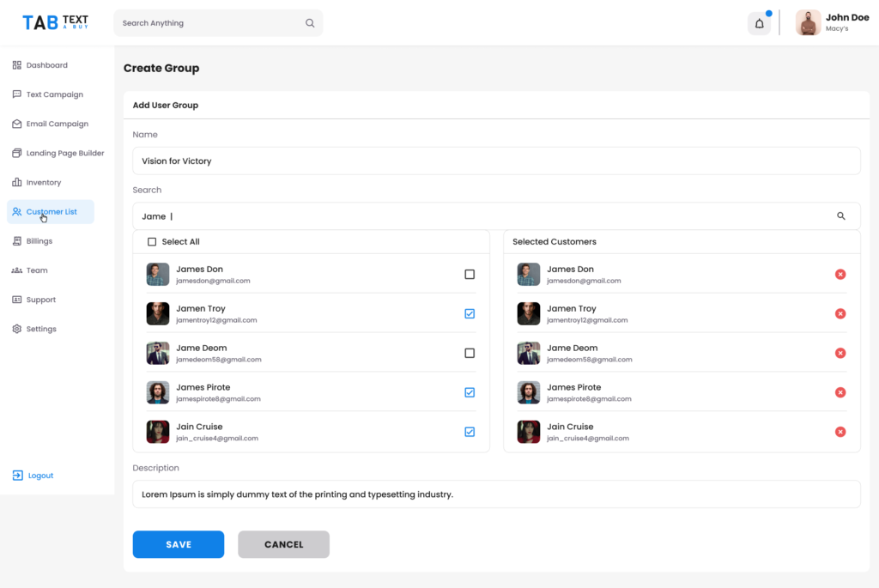The height and width of the screenshot is (588, 879).
Task: Click Jame Deom avatar in left list
Action: point(158,353)
